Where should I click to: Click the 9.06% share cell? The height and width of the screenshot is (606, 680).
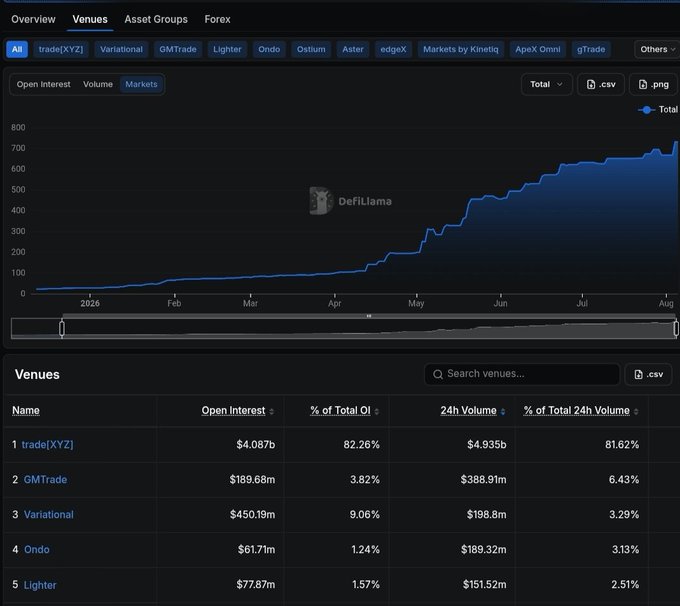tap(364, 515)
